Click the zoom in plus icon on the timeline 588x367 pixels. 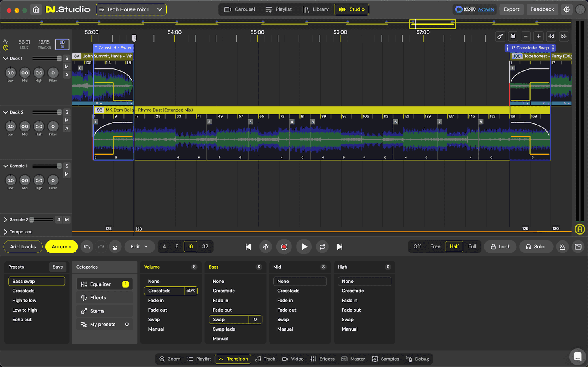pyautogui.click(x=538, y=36)
